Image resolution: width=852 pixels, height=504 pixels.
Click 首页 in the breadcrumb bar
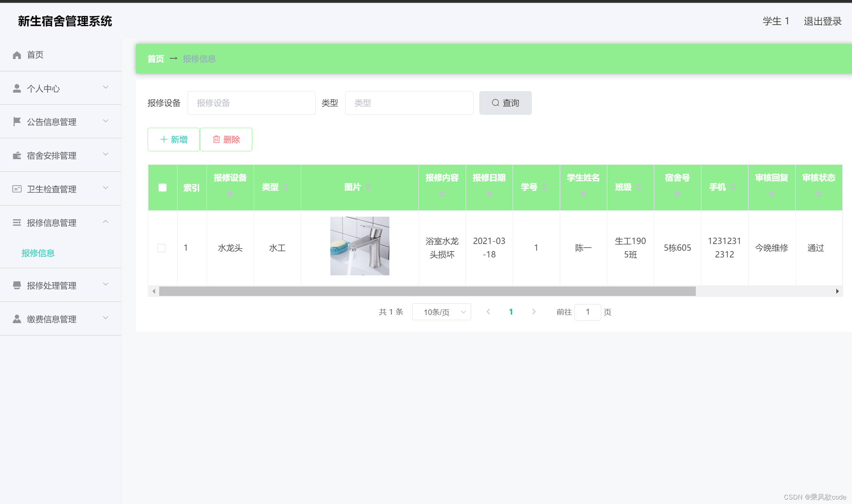tap(155, 59)
